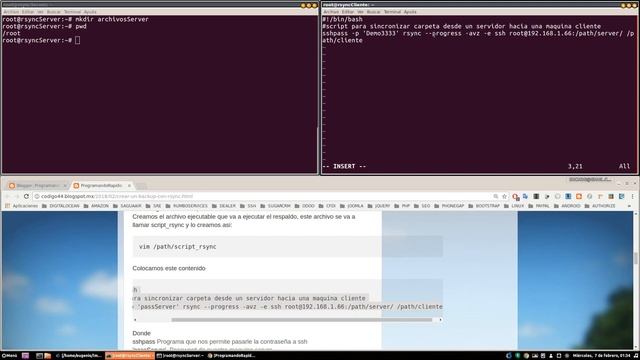640x360 pixels.
Task: Close the Blogger browser tab
Action: pyautogui.click(x=64, y=186)
